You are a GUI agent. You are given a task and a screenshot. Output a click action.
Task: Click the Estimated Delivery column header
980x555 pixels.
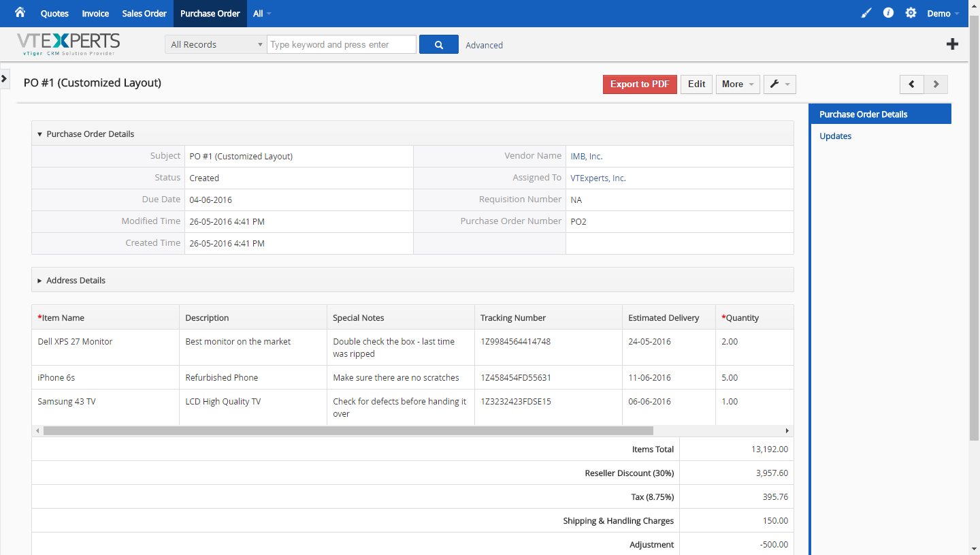[x=669, y=318]
